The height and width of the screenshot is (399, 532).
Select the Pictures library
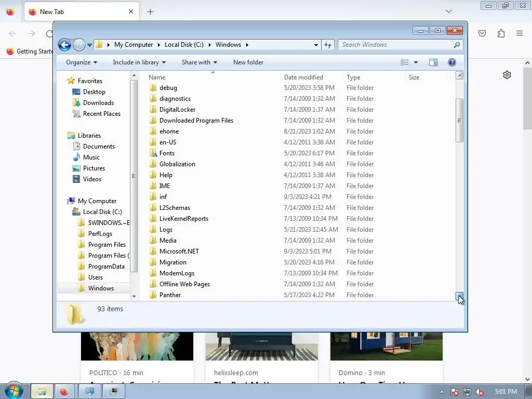94,168
